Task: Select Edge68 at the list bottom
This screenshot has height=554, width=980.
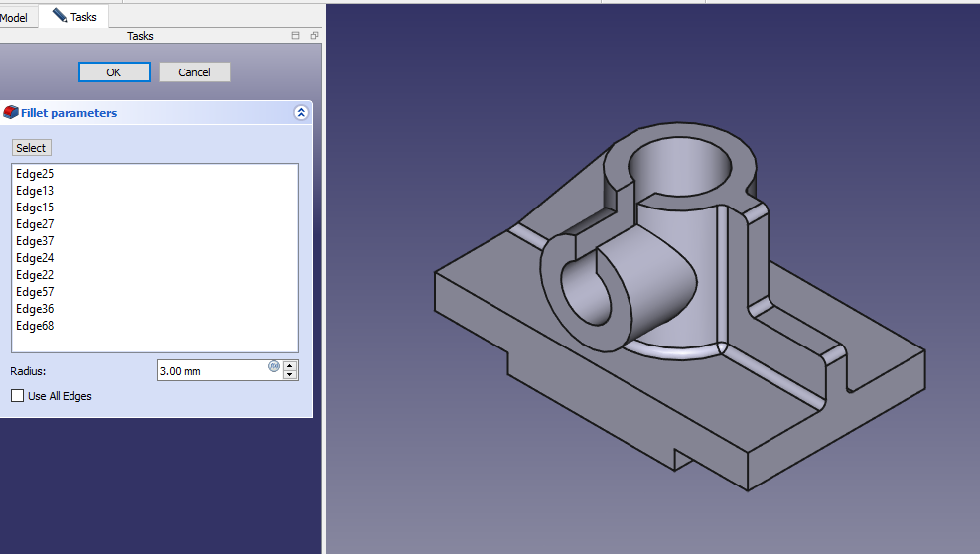Action: click(x=35, y=326)
